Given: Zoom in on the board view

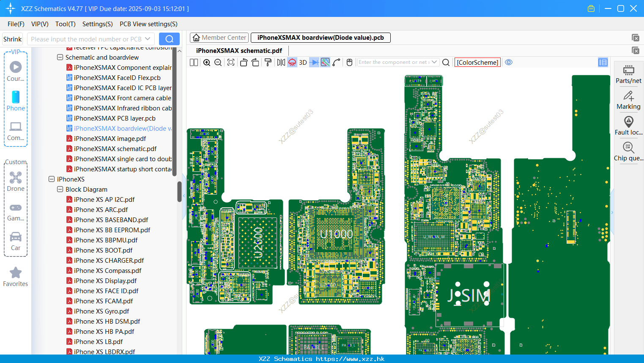Looking at the screenshot, I should 207,62.
